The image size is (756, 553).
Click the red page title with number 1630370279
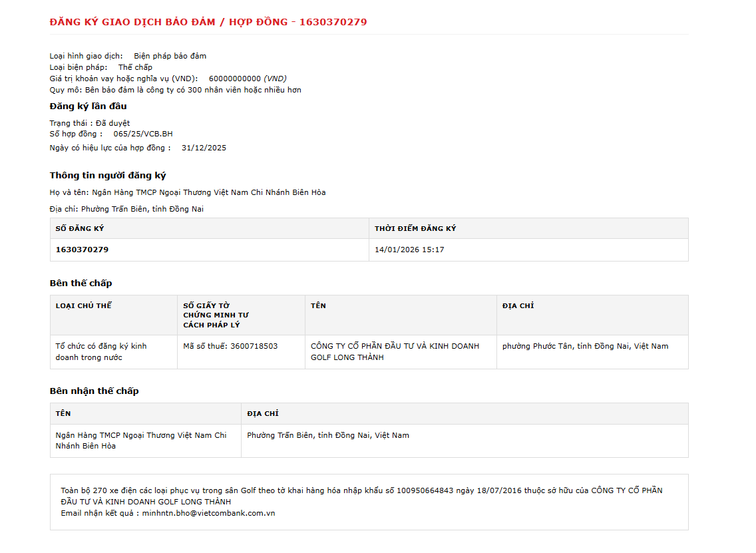click(x=208, y=22)
